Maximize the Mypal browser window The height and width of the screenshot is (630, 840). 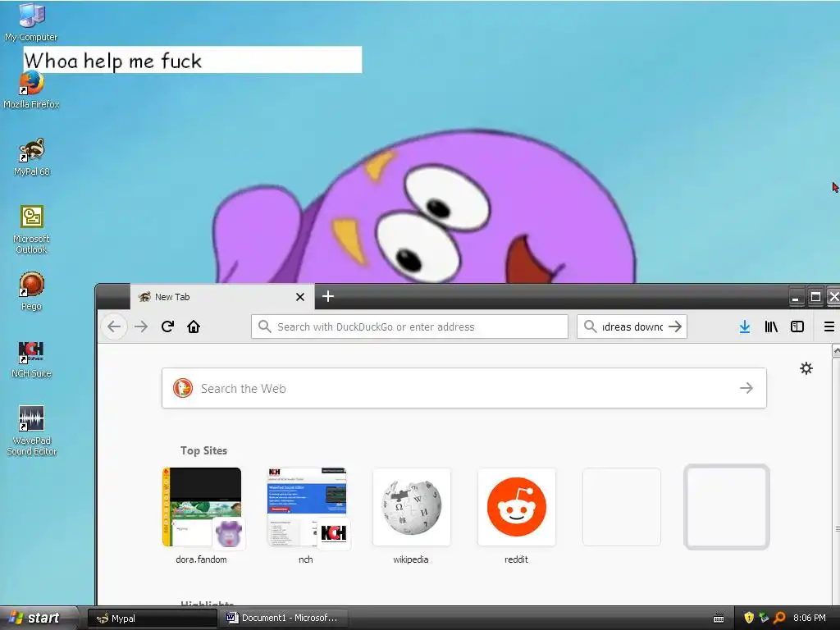pyautogui.click(x=815, y=297)
